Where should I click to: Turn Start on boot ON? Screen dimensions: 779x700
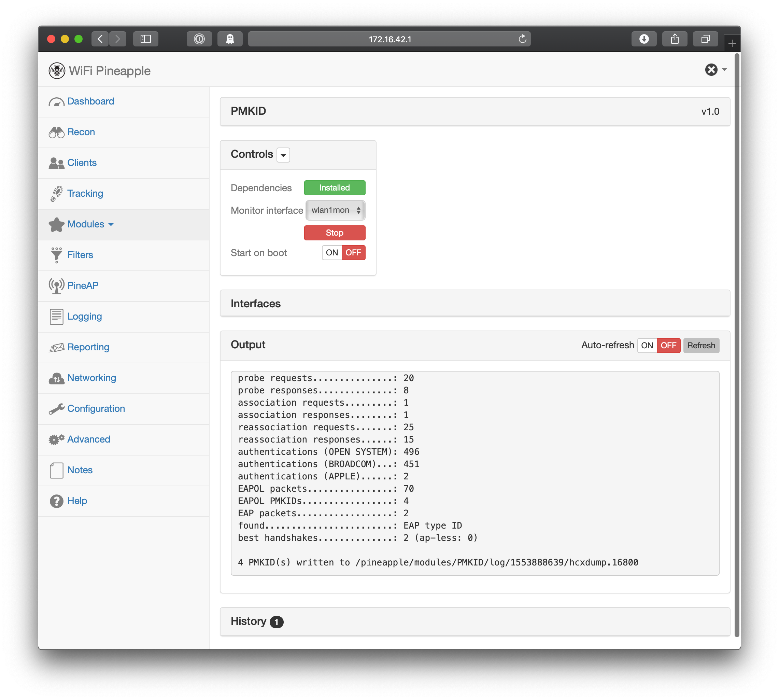(331, 253)
